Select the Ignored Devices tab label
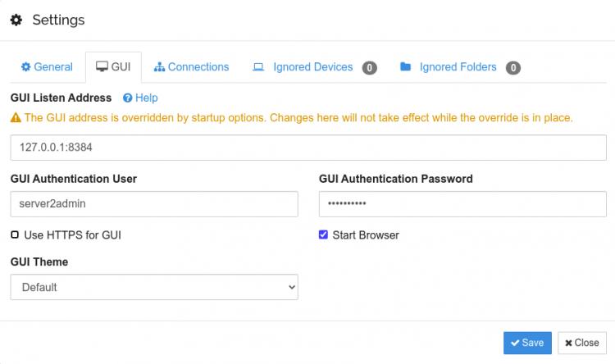Image resolution: width=615 pixels, height=364 pixels. tap(312, 67)
